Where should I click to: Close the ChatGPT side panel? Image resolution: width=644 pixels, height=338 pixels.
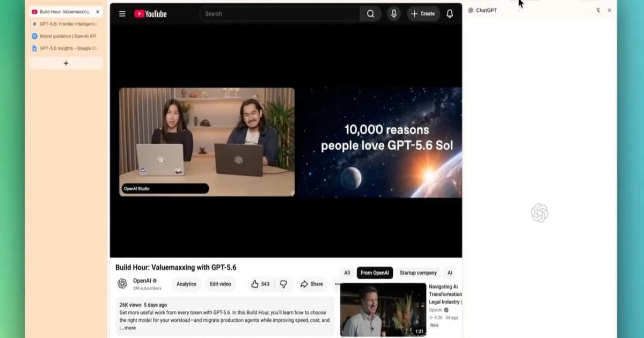pos(609,10)
